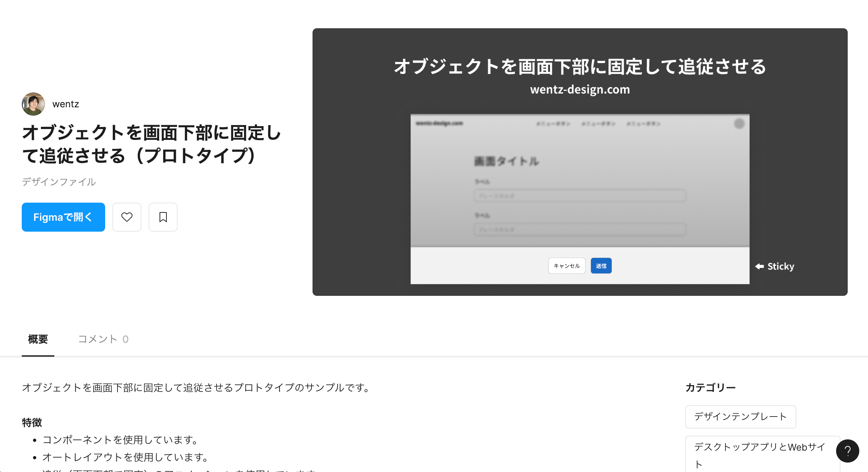Click the preview thumbnail title text
868x472 pixels.
pyautogui.click(x=579, y=67)
